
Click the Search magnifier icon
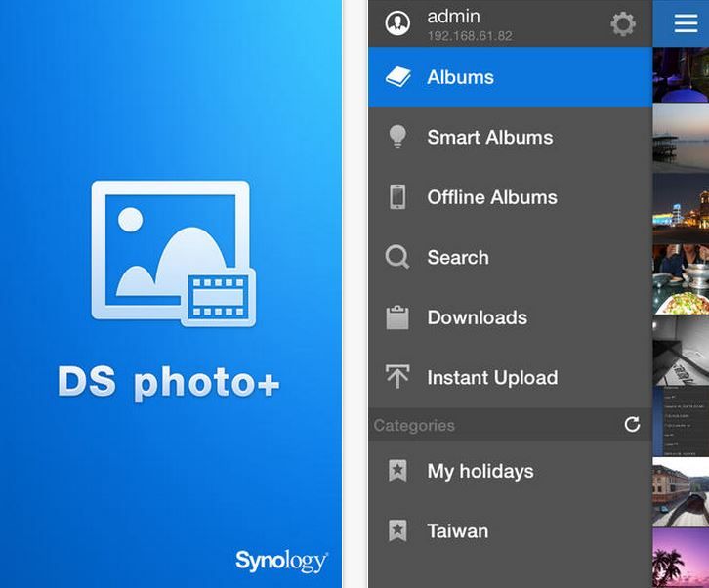click(x=397, y=257)
